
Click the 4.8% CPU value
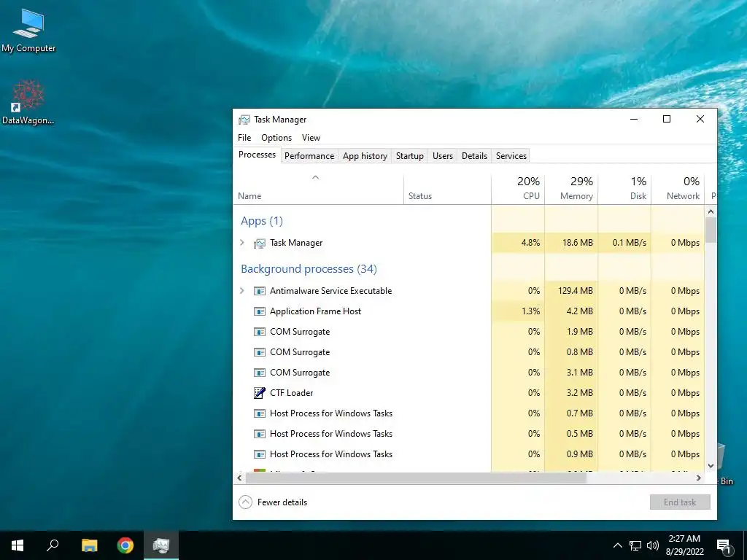coord(531,242)
